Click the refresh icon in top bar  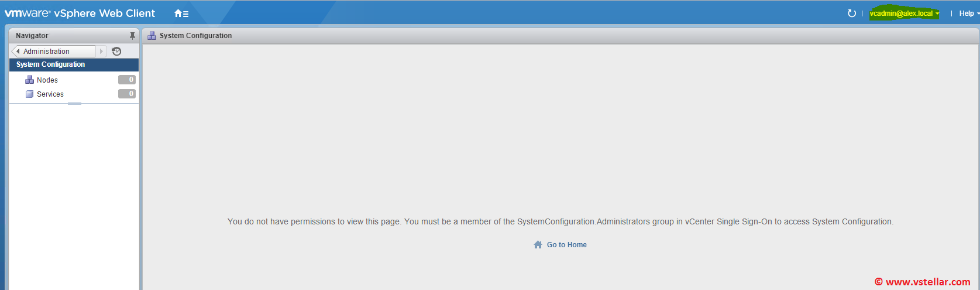point(851,13)
